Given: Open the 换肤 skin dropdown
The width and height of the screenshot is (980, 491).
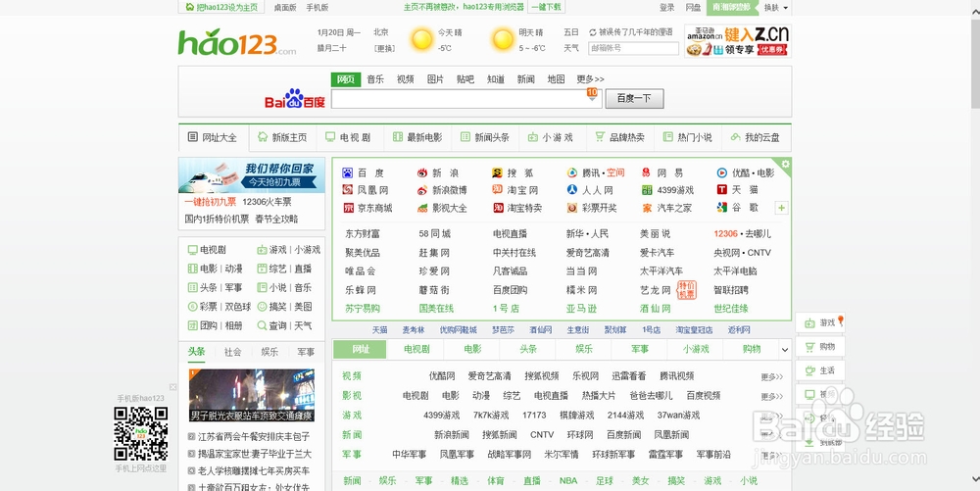Looking at the screenshot, I should click(x=776, y=8).
